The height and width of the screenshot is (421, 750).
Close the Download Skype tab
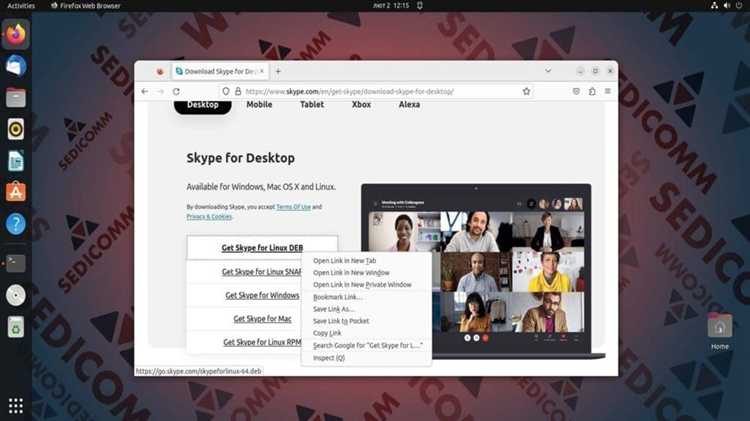click(262, 71)
